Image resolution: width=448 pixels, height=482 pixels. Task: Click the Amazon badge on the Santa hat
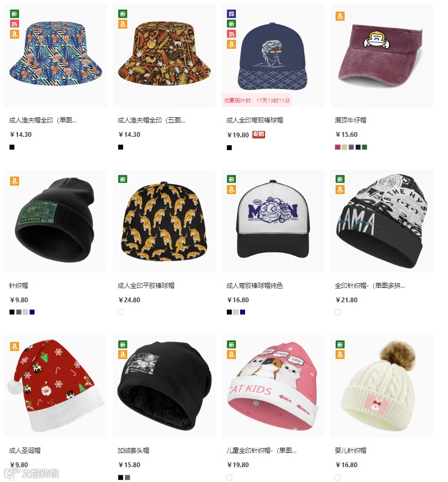14,346
